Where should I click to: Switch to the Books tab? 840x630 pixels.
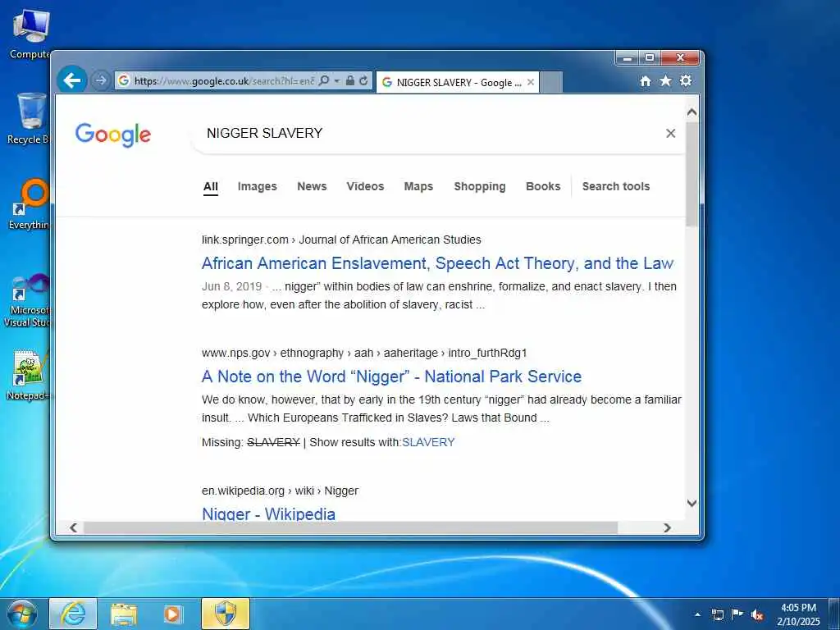point(543,186)
